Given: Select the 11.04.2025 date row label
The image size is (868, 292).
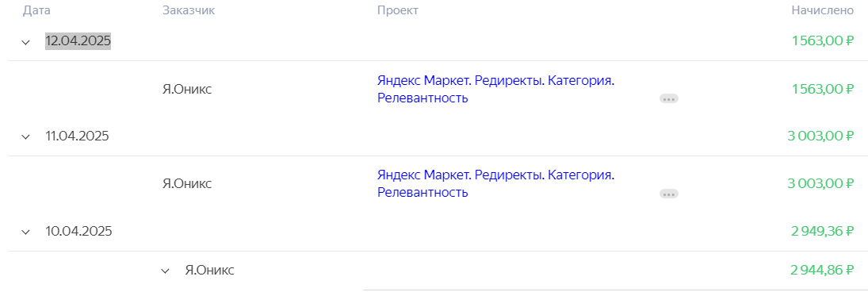Looking at the screenshot, I should (77, 136).
